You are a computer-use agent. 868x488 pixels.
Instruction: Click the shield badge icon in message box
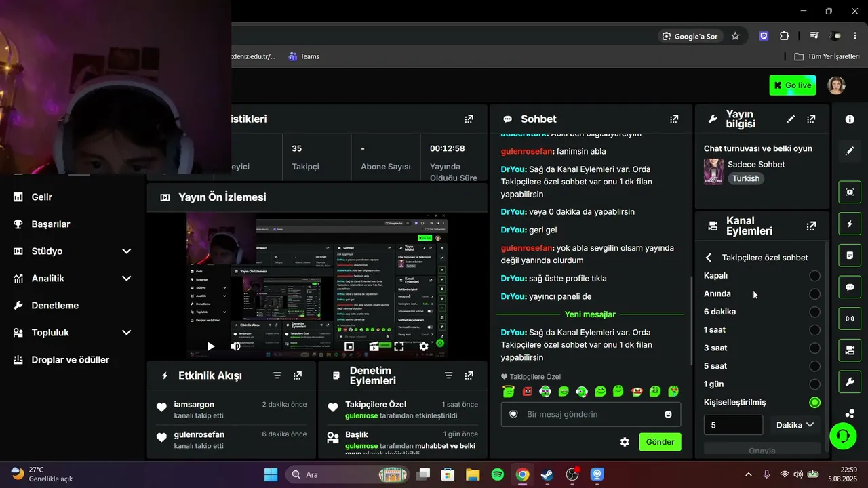point(513,414)
